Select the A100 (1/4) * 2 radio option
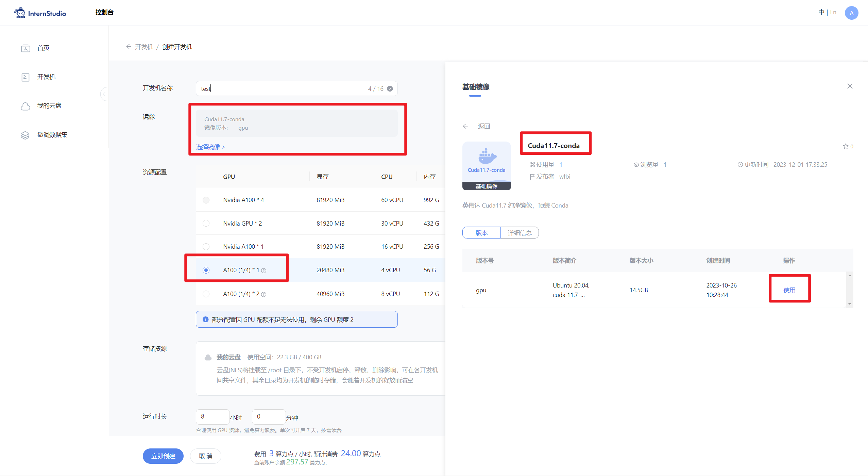Viewport: 868px width, 476px height. point(206,294)
